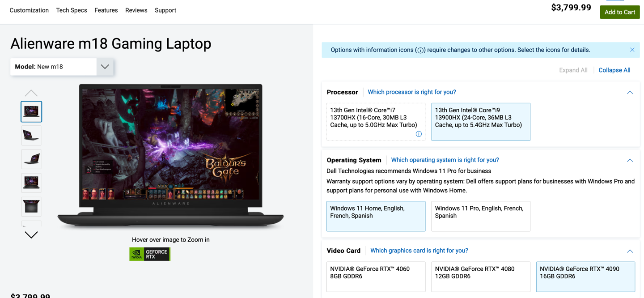644x298 pixels.
Task: Show previous thumbnails with the up arrow
Action: click(x=31, y=93)
